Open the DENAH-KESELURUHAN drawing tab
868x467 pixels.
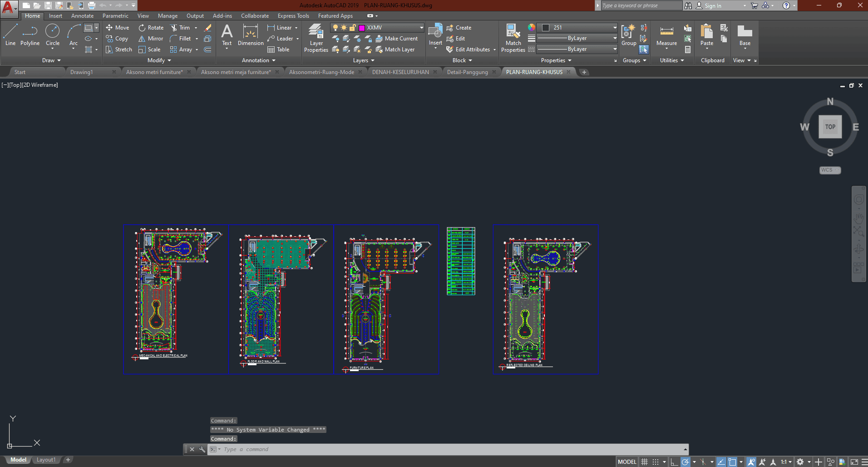coord(400,72)
